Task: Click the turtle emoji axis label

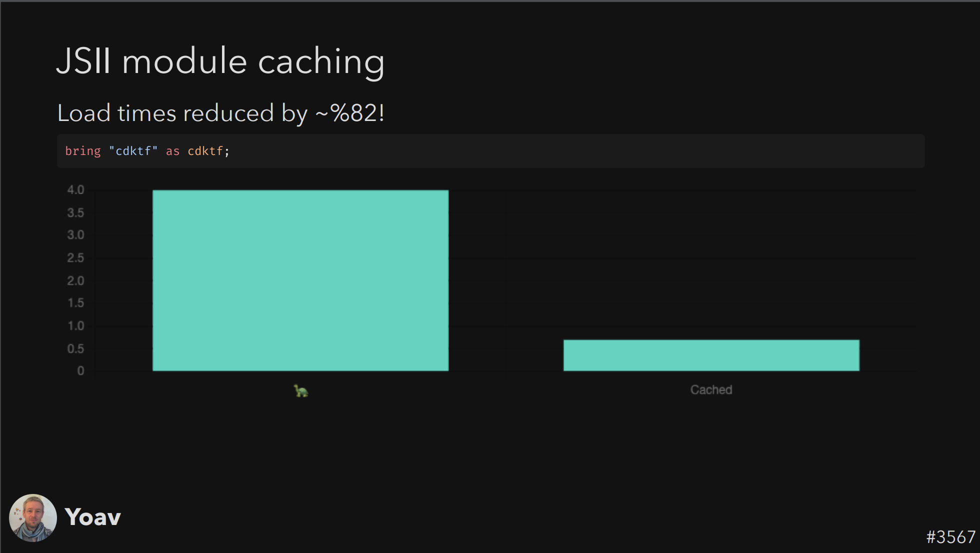Action: [x=300, y=390]
